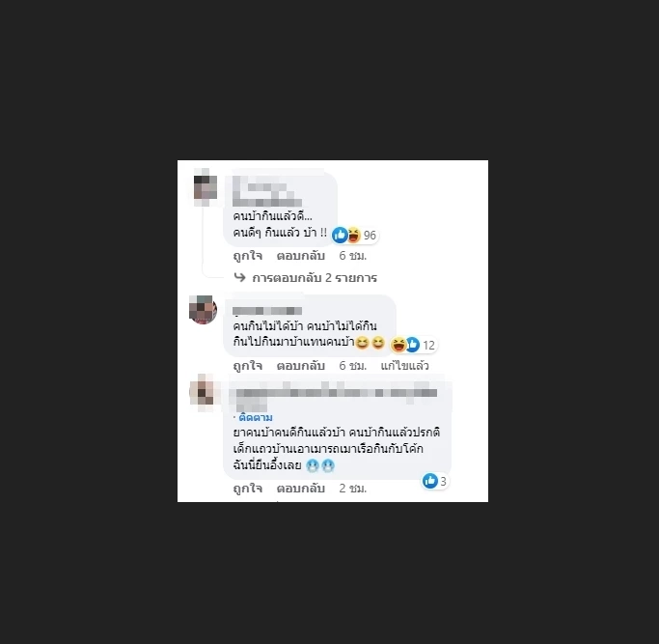
Task: Click the 2 ชม. timestamp of third comment
Action: [352, 489]
